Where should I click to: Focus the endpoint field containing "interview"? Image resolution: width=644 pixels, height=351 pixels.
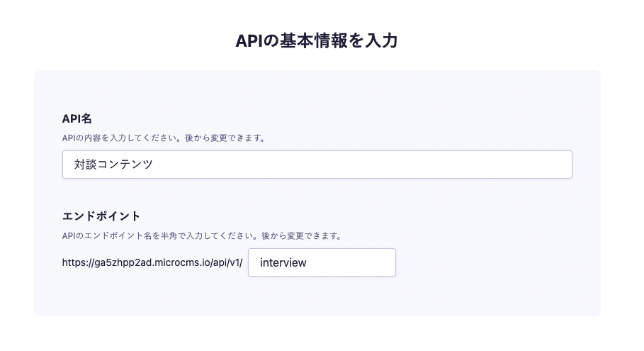(322, 262)
